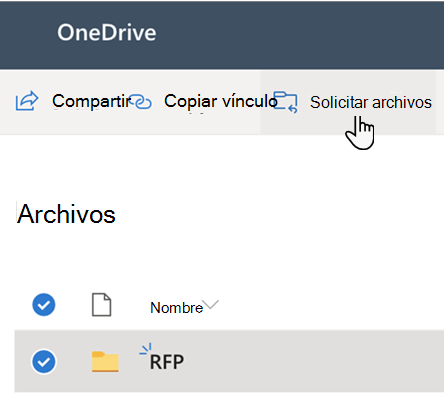Screen dimensions: 444x394
Task: Click the file type column icon
Action: 101,305
